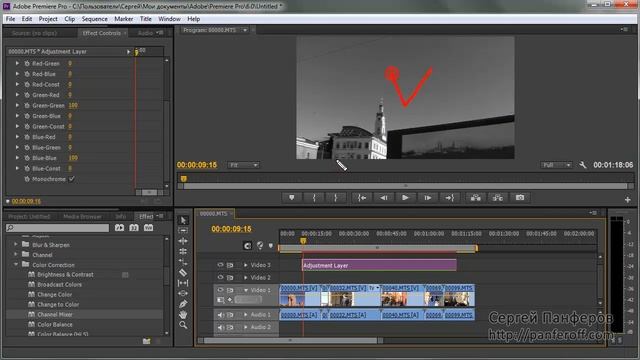Screen dimensions: 640x360
Task: Open Program monitor settings wrench
Action: point(582,165)
